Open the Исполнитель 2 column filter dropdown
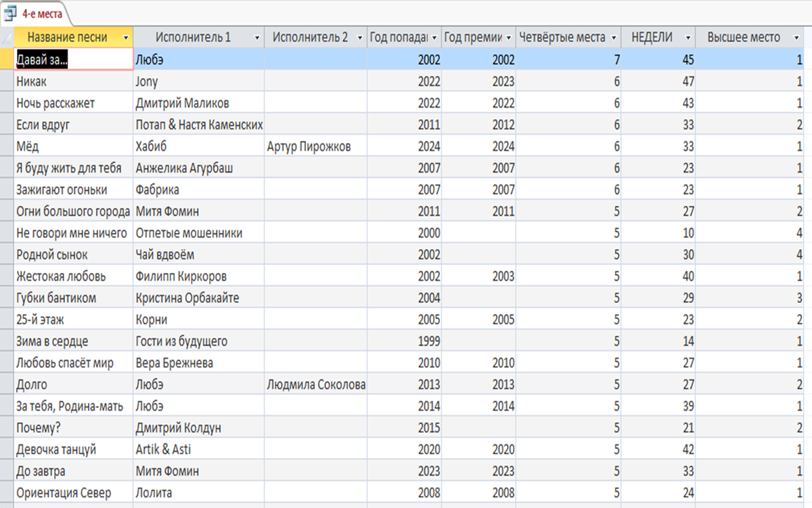812x508 pixels. pos(359,37)
